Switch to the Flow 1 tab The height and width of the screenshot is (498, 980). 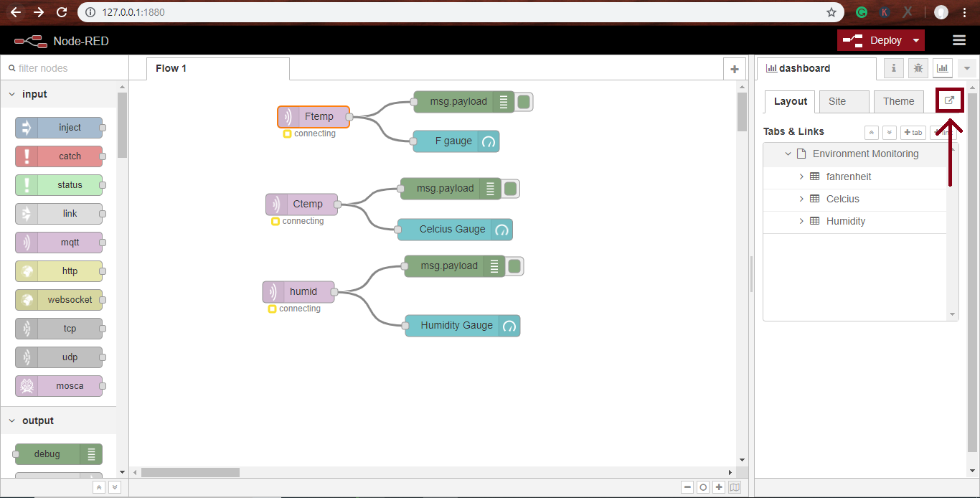click(x=218, y=69)
